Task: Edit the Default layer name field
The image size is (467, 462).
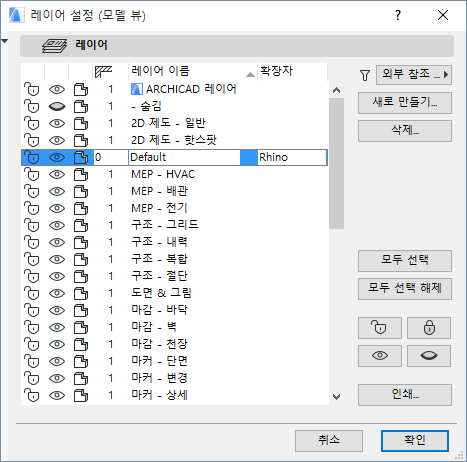Action: tap(184, 157)
